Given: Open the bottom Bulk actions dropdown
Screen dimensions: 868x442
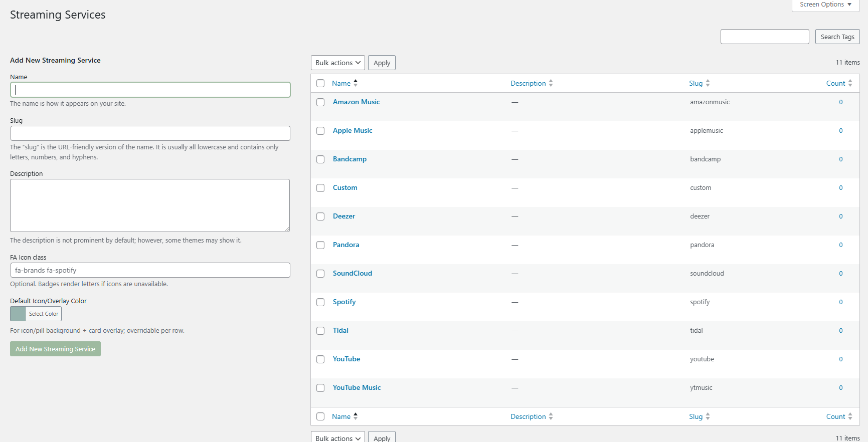Looking at the screenshot, I should point(337,437).
